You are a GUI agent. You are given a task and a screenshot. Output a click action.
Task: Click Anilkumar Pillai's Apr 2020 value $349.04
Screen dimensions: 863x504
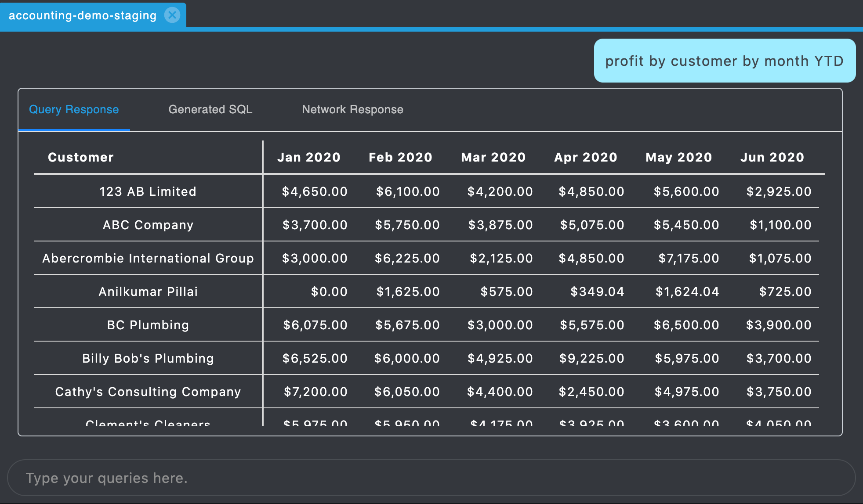597,292
